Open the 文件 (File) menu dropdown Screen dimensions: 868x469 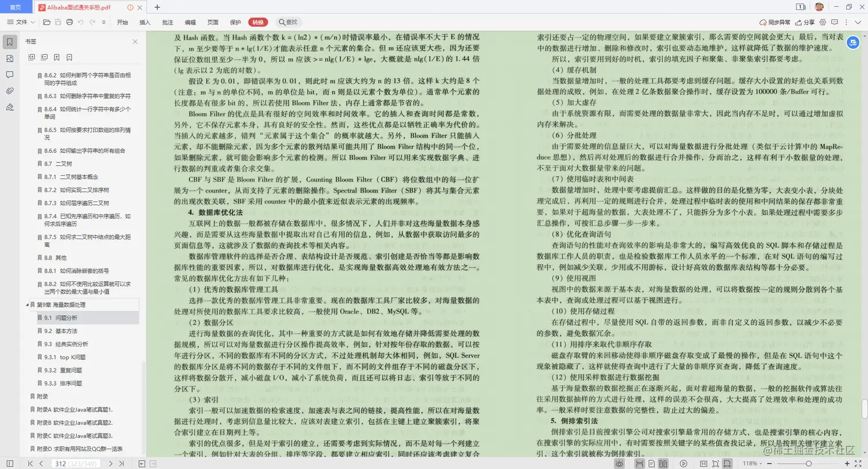pos(20,22)
